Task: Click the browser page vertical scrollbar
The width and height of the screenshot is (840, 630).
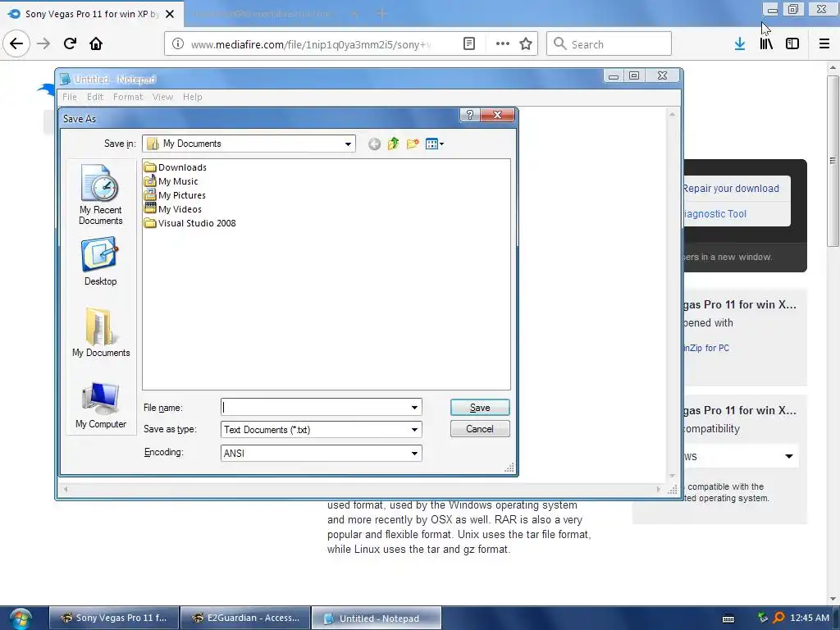Action: click(833, 161)
